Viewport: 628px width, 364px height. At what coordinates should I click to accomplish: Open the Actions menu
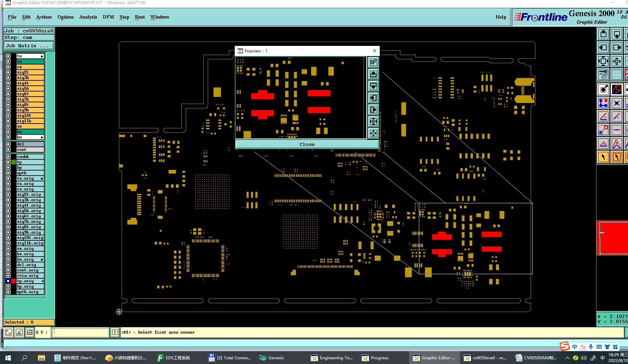tap(44, 17)
